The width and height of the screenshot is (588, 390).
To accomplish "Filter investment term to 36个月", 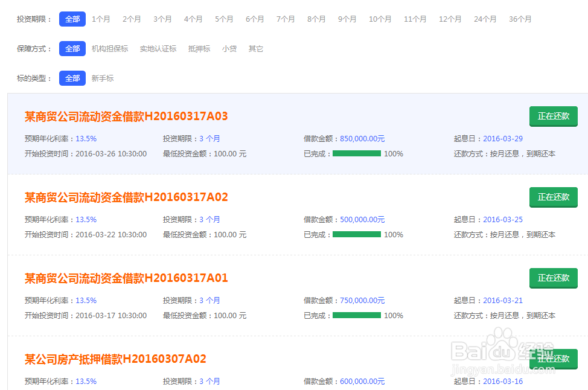I will pos(520,19).
